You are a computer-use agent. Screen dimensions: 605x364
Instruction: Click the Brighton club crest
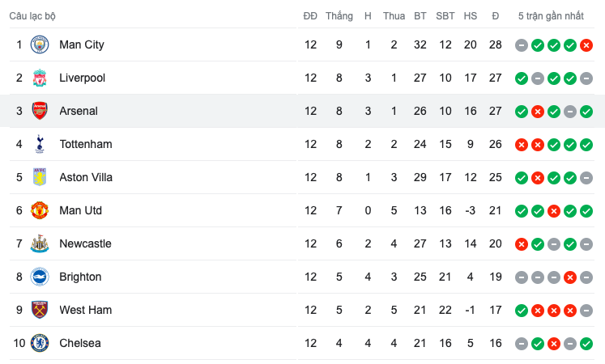(x=40, y=277)
